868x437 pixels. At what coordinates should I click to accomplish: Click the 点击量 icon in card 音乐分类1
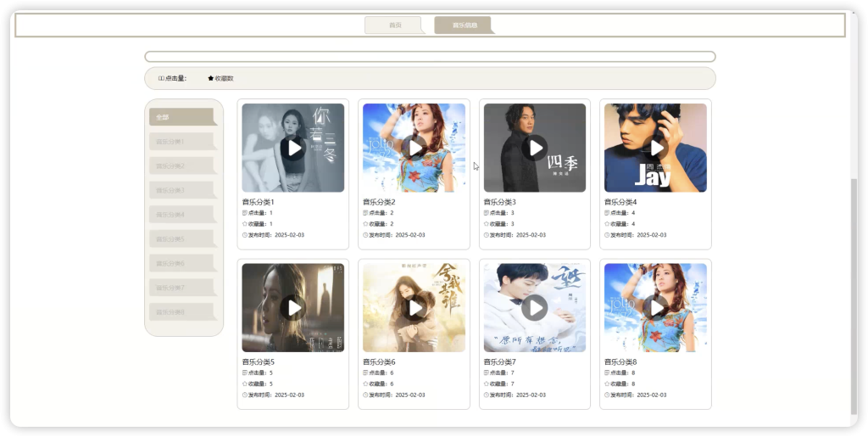click(x=245, y=213)
